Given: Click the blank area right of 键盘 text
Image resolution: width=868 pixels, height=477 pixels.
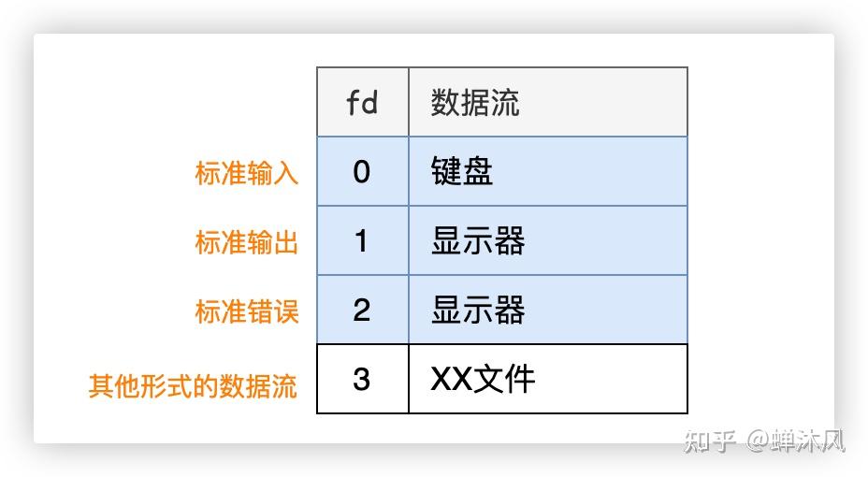Looking at the screenshot, I should coord(599,172).
